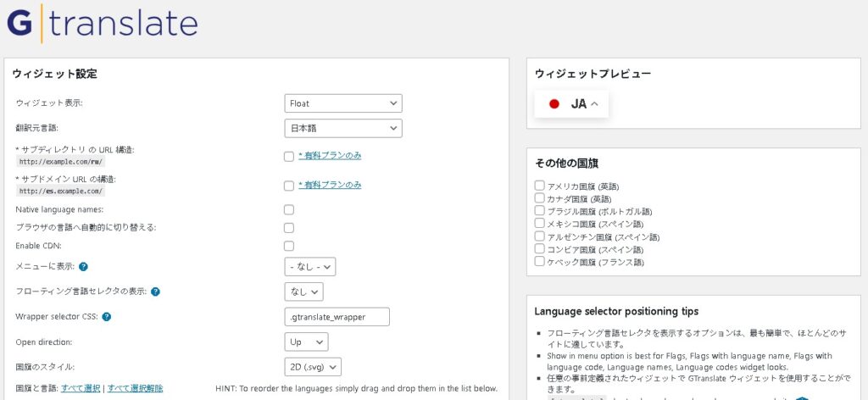The width and height of the screenshot is (868, 400).
Task: Click help icon next to メニューに表示
Action: pyautogui.click(x=84, y=266)
